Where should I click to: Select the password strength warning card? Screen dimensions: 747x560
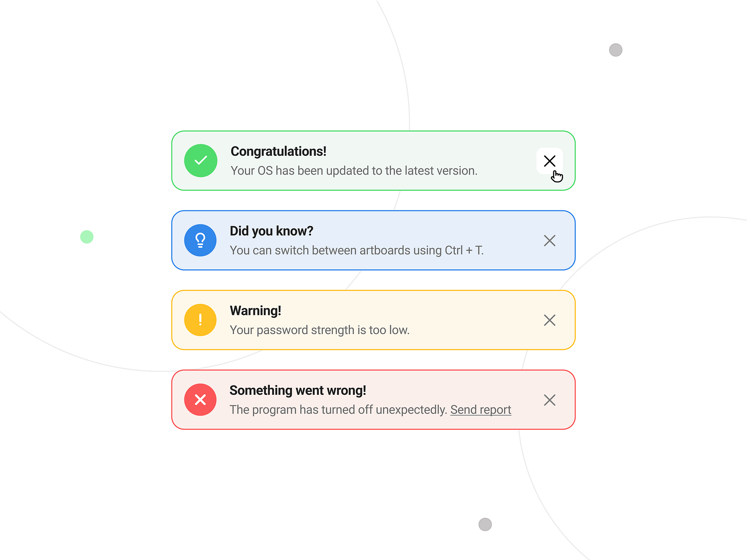pyautogui.click(x=373, y=320)
